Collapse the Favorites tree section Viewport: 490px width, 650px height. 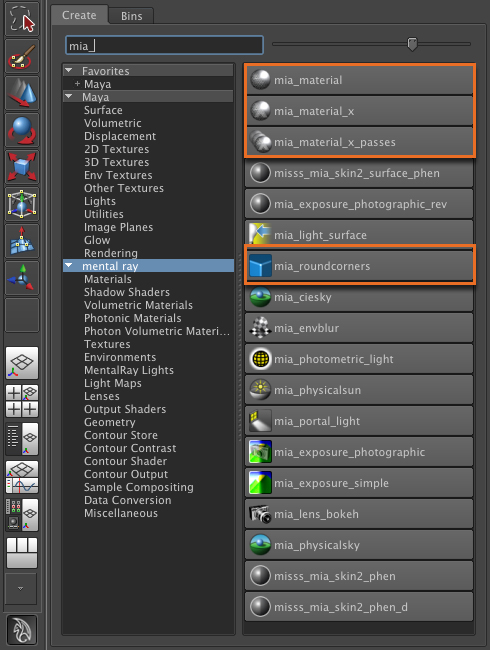click(x=69, y=70)
